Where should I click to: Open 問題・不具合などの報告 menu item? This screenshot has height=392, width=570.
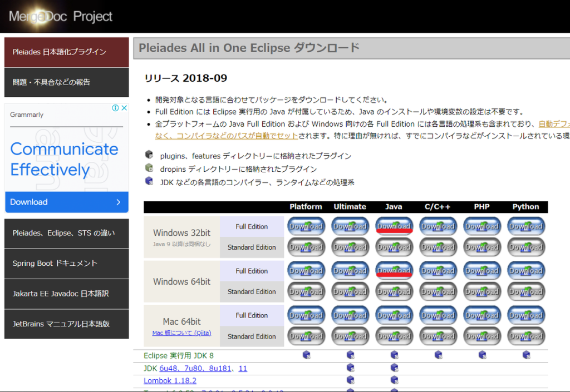(x=66, y=82)
